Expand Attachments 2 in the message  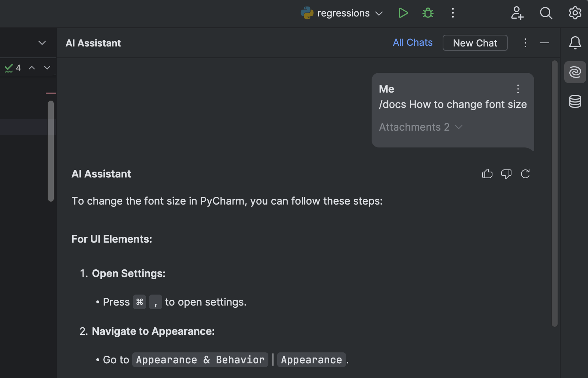click(421, 127)
